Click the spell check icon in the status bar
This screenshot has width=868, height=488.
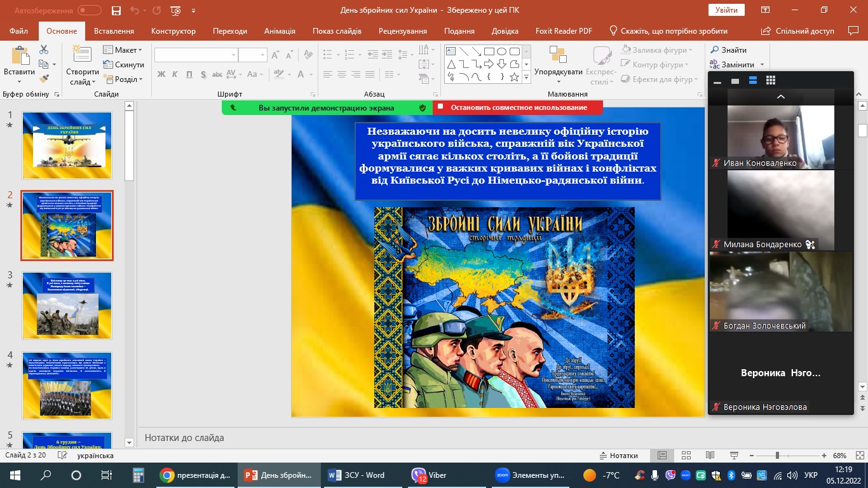pyautogui.click(x=62, y=456)
